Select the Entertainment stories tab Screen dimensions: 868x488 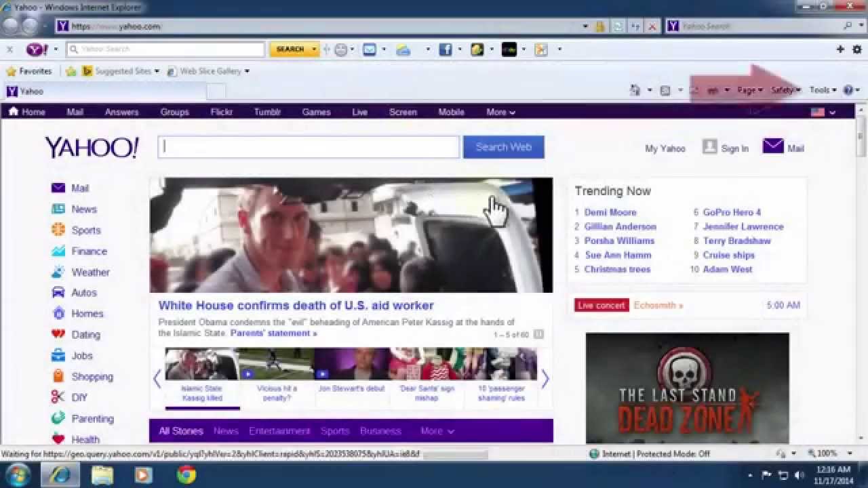pyautogui.click(x=279, y=431)
